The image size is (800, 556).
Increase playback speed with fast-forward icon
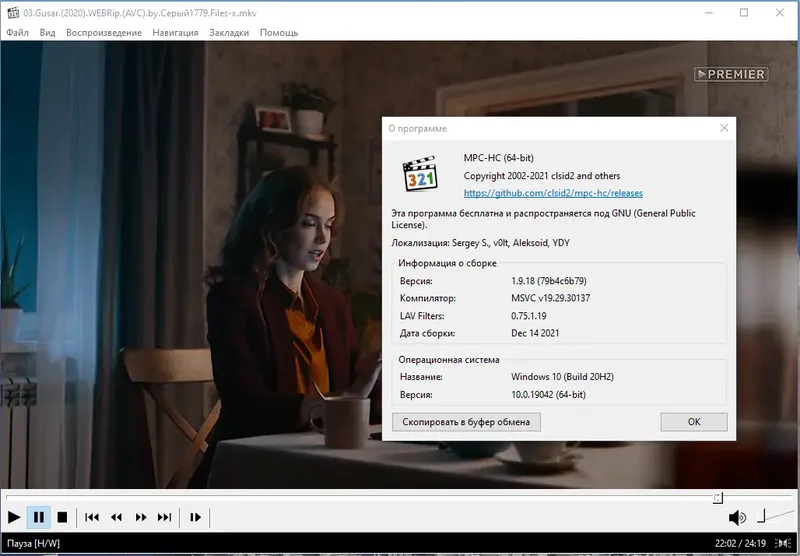pyautogui.click(x=141, y=517)
